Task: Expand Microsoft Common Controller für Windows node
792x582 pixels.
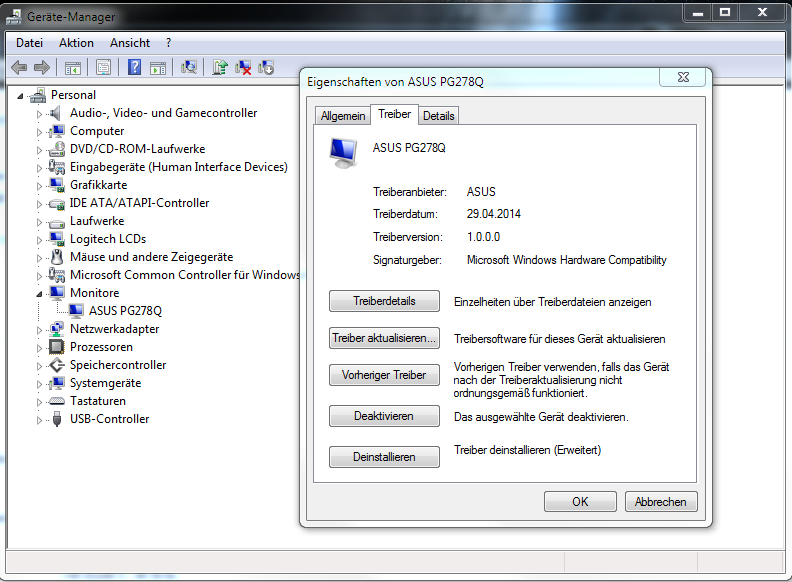Action: [x=39, y=276]
